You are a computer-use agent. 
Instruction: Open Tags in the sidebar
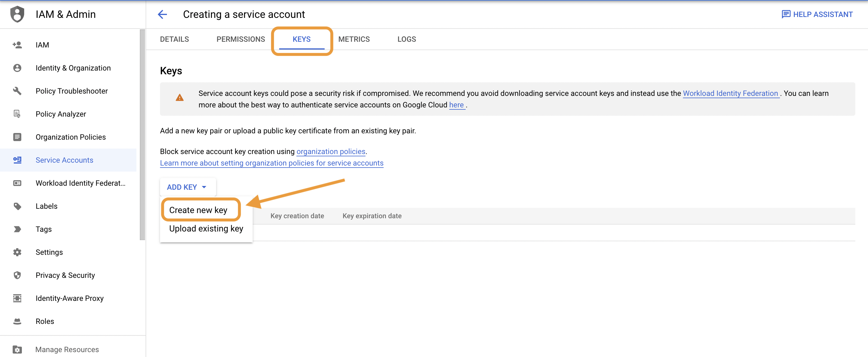(x=68, y=229)
